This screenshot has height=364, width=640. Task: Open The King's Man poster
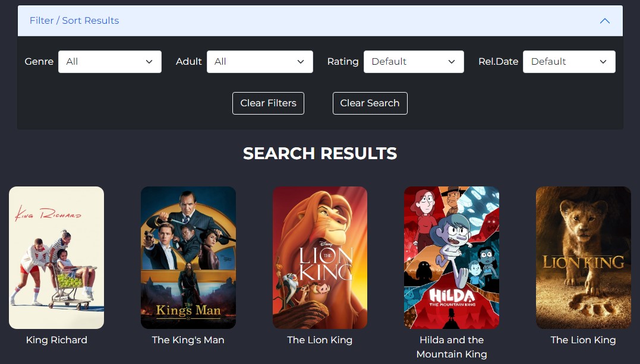coord(188,258)
